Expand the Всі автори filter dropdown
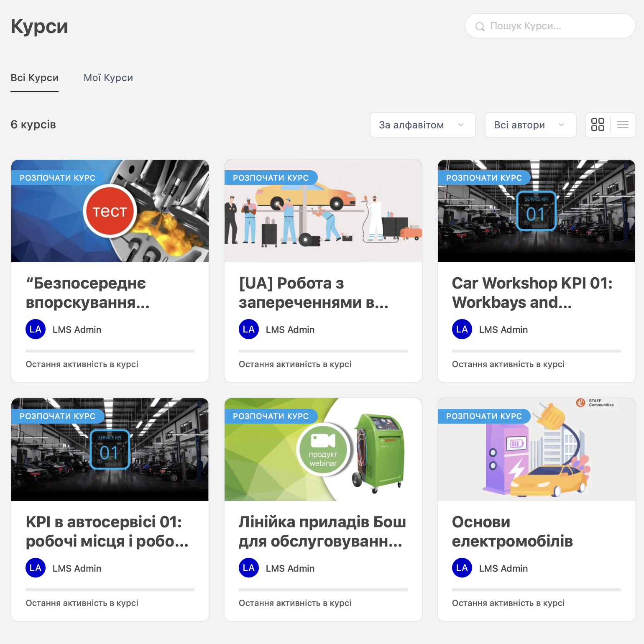This screenshot has height=644, width=644. (530, 125)
